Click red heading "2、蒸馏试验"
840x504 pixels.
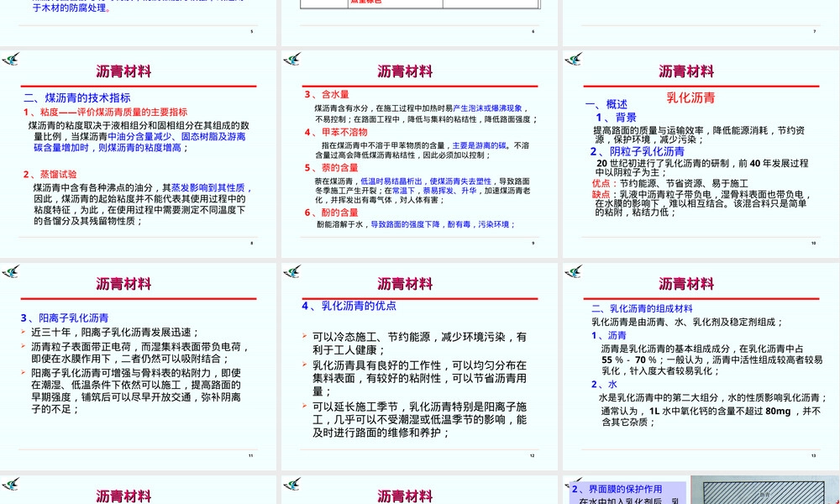tap(50, 174)
